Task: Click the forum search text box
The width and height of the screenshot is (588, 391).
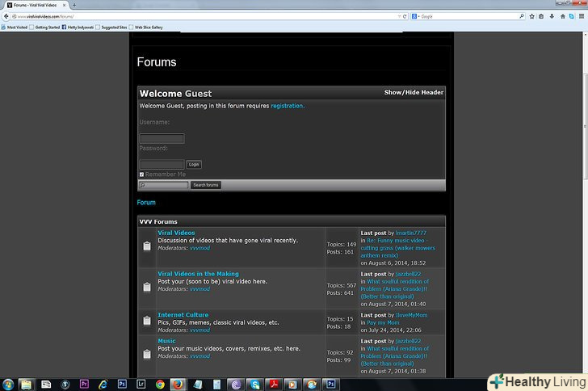Action: coord(164,185)
